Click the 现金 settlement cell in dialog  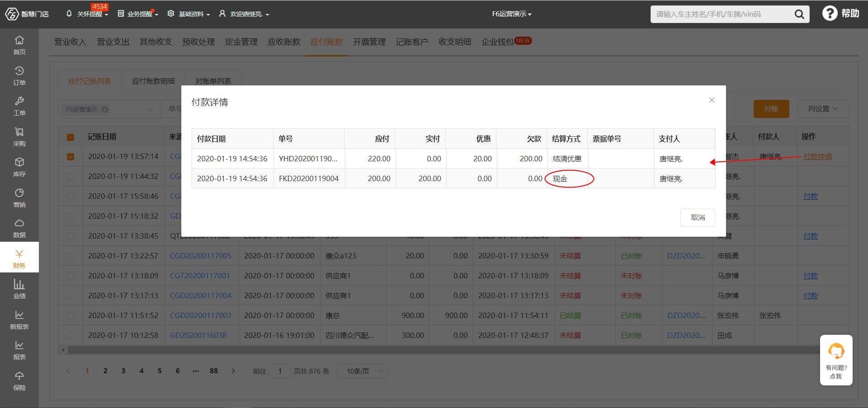567,179
